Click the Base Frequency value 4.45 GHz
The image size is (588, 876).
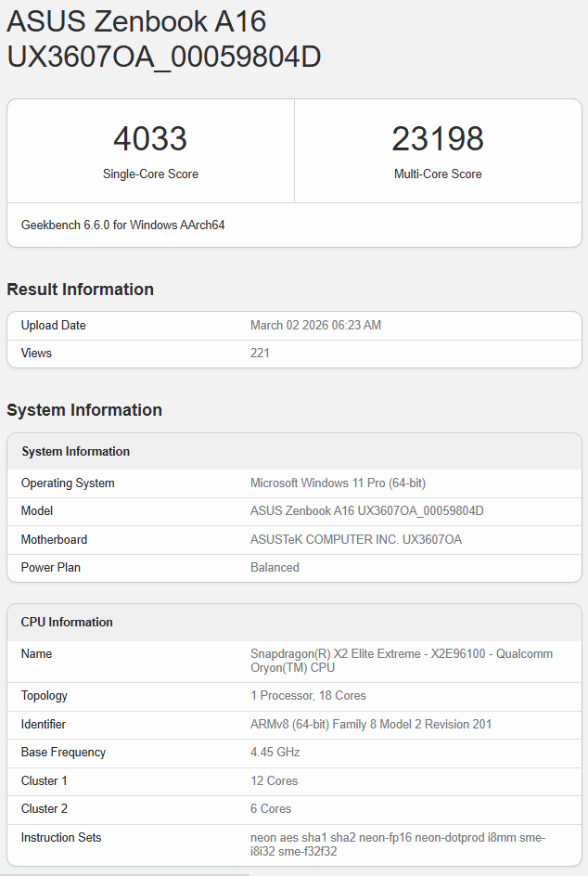pyautogui.click(x=275, y=753)
